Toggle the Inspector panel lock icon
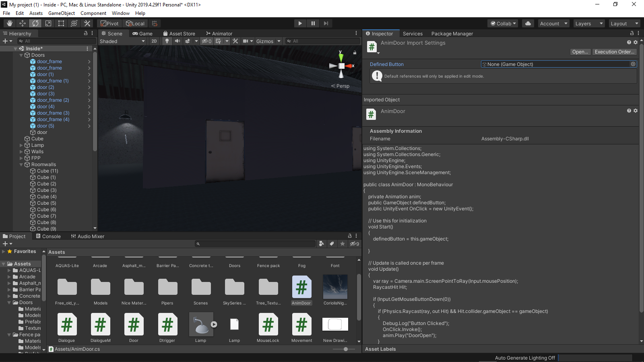 point(632,33)
